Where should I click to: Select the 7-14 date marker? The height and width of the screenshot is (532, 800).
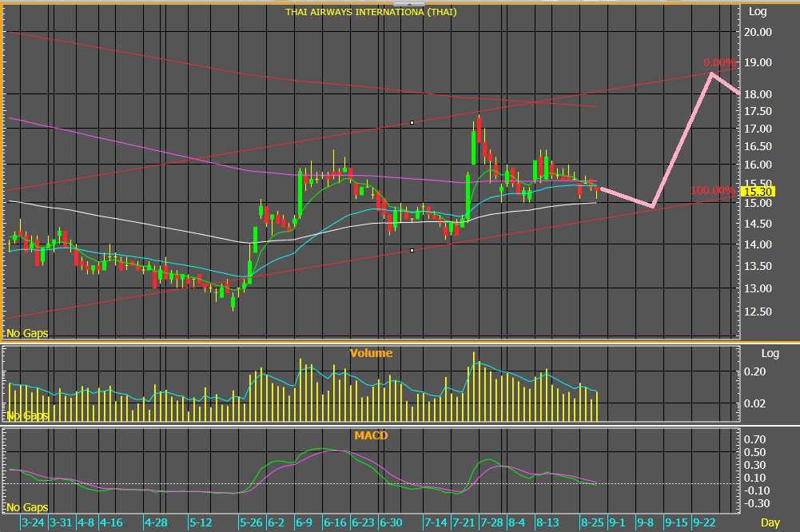(x=436, y=523)
